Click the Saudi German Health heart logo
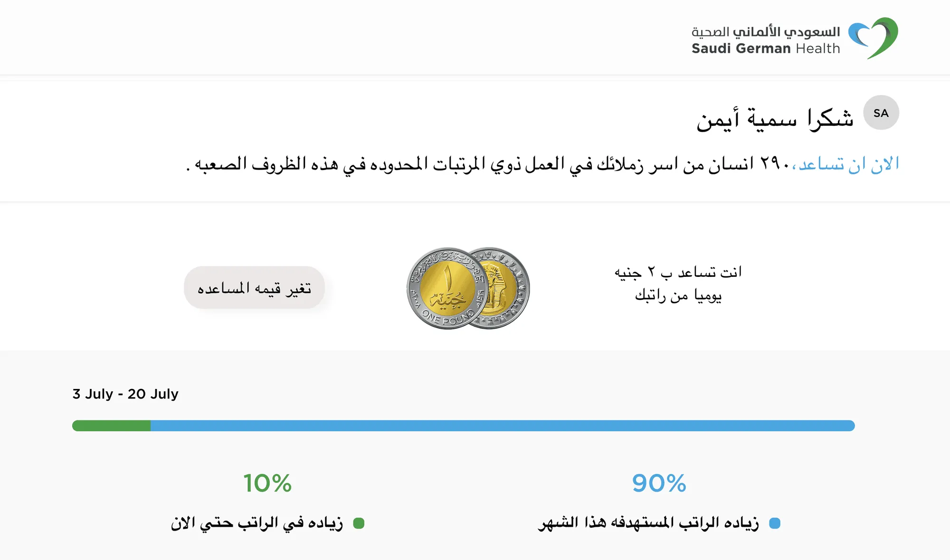This screenshot has width=950, height=560. tap(873, 38)
